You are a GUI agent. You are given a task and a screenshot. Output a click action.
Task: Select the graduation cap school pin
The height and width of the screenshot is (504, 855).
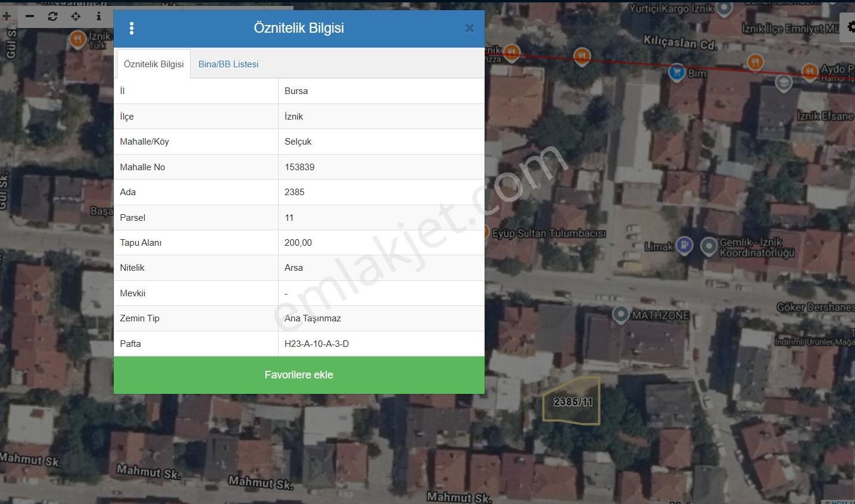(784, 82)
